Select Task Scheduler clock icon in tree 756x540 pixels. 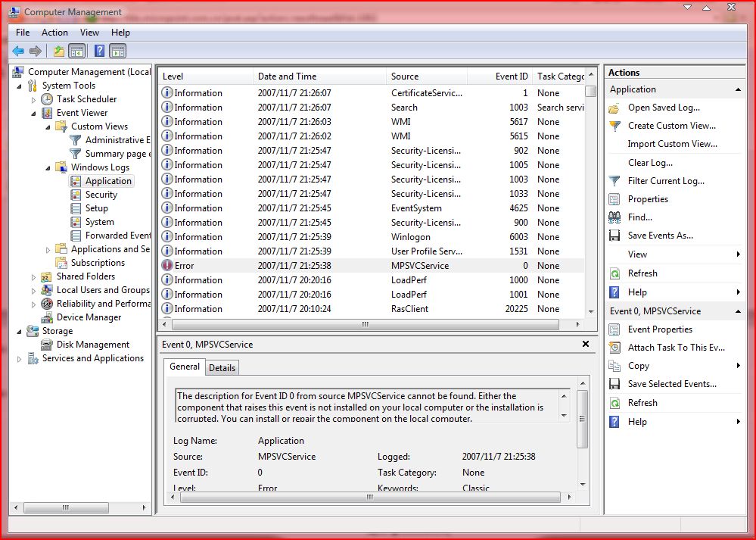pos(47,99)
